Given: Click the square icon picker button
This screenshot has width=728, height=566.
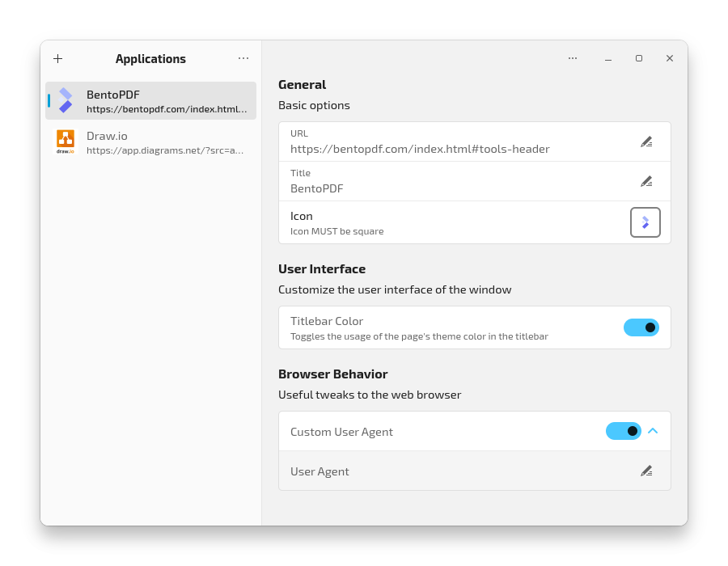Looking at the screenshot, I should [645, 222].
